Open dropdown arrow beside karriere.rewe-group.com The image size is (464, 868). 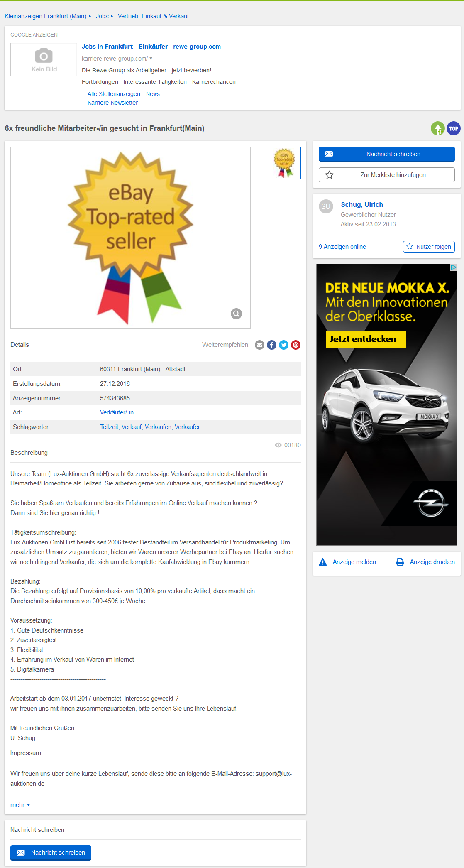point(151,59)
